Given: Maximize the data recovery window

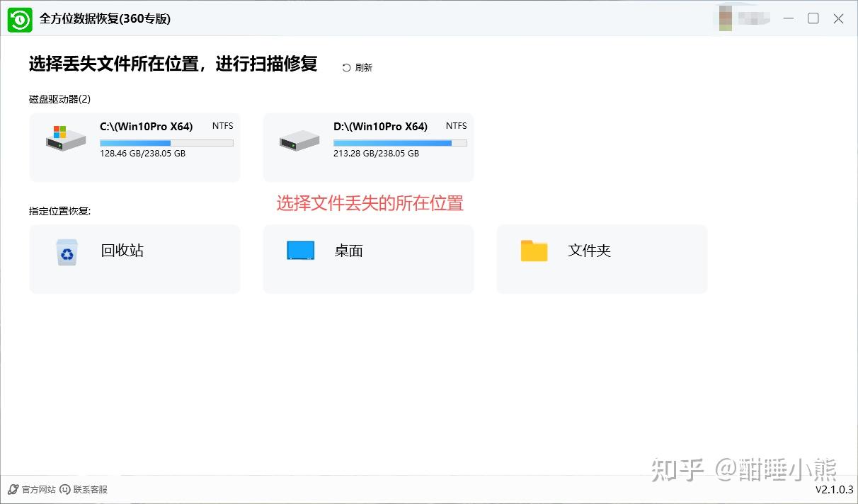Looking at the screenshot, I should [813, 19].
